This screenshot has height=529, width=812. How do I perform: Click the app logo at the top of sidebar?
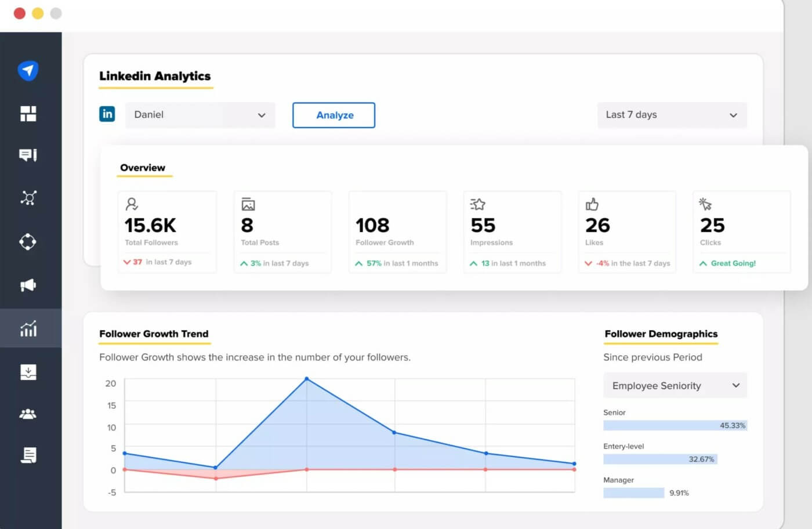(28, 71)
